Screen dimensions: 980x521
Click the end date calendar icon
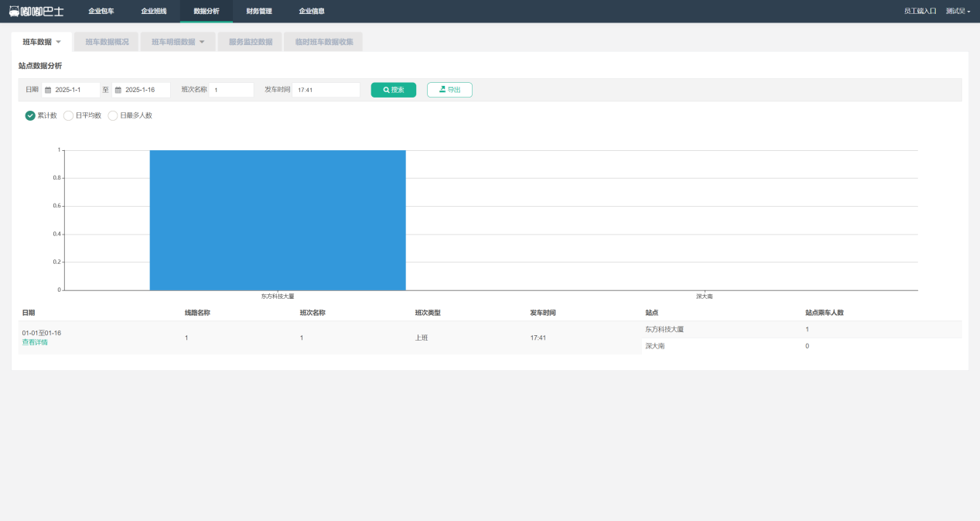[x=118, y=90]
